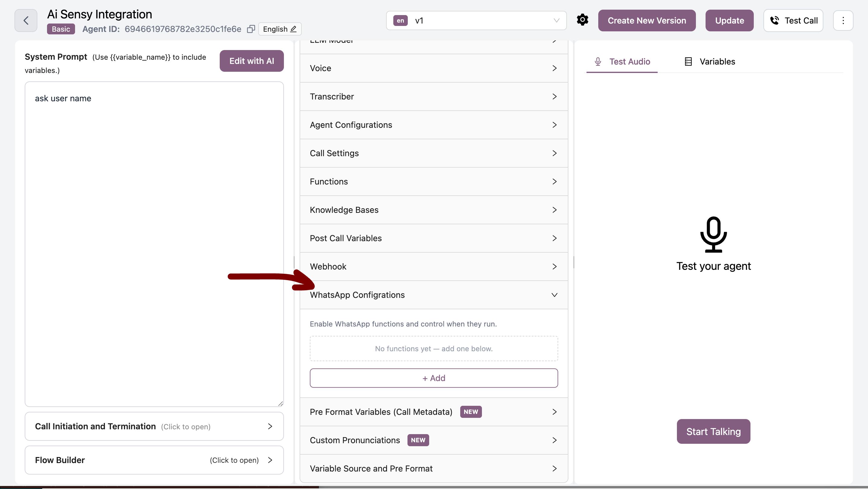Open the Call Settings section
Viewport: 868px width, 489px height.
click(x=433, y=153)
